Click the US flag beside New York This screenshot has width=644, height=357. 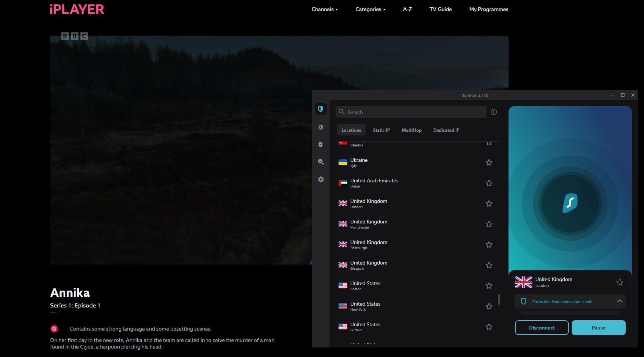point(343,306)
